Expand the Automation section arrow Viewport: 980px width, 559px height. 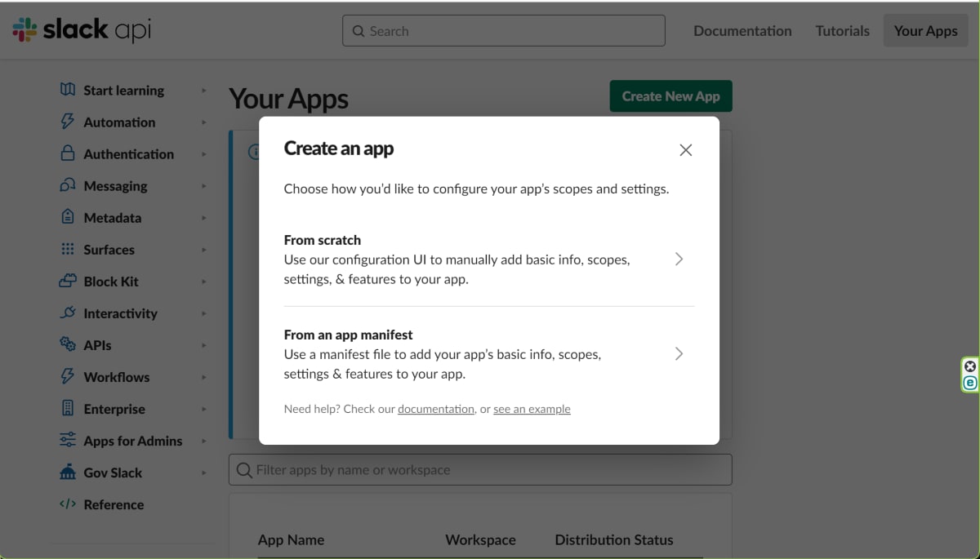pos(203,122)
